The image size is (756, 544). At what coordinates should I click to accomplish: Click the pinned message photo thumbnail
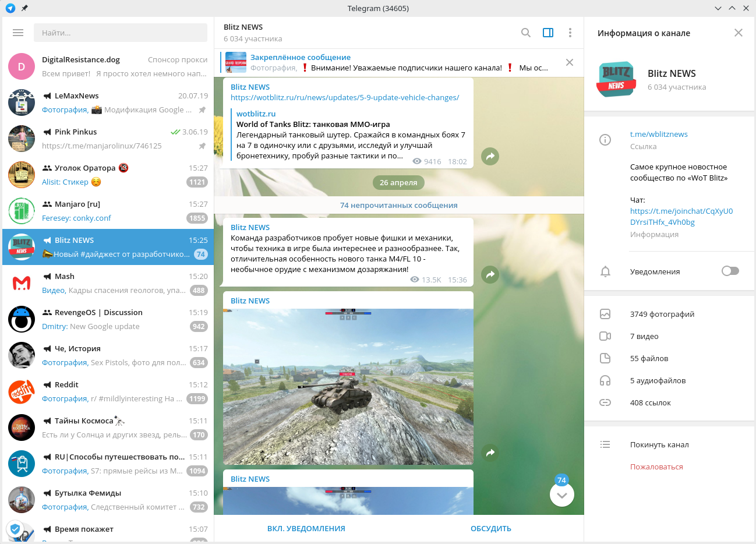click(236, 62)
